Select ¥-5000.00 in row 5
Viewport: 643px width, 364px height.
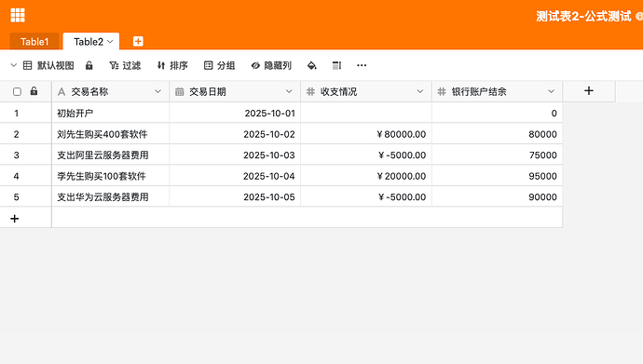[x=366, y=197]
